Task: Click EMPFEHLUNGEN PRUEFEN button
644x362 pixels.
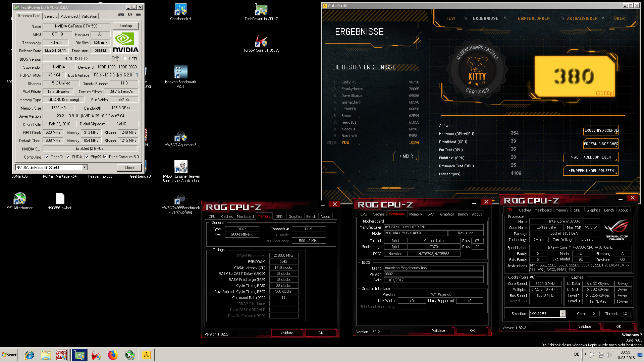Action: click(591, 171)
